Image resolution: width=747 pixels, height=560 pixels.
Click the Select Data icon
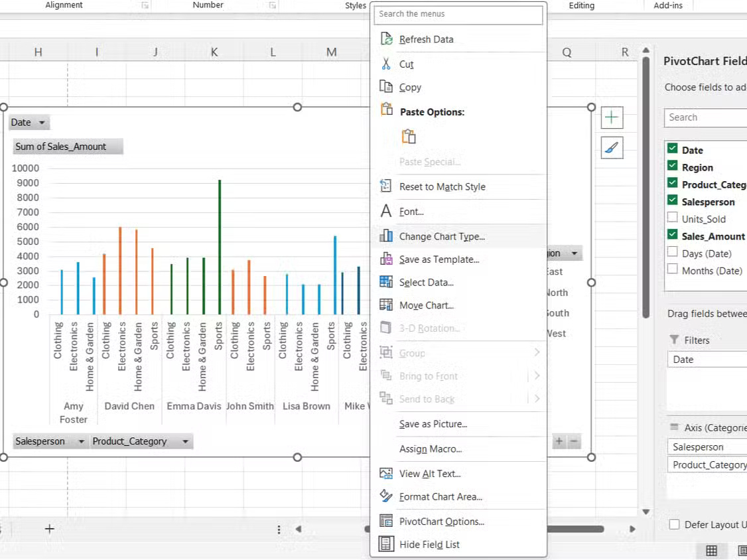pos(387,282)
